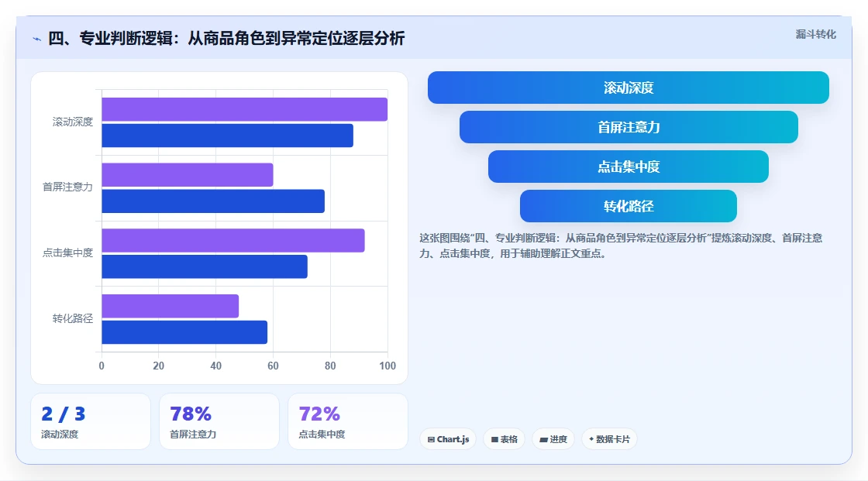Click the 72% 点击集中度 stat card
This screenshot has width=868, height=481.
pos(348,422)
